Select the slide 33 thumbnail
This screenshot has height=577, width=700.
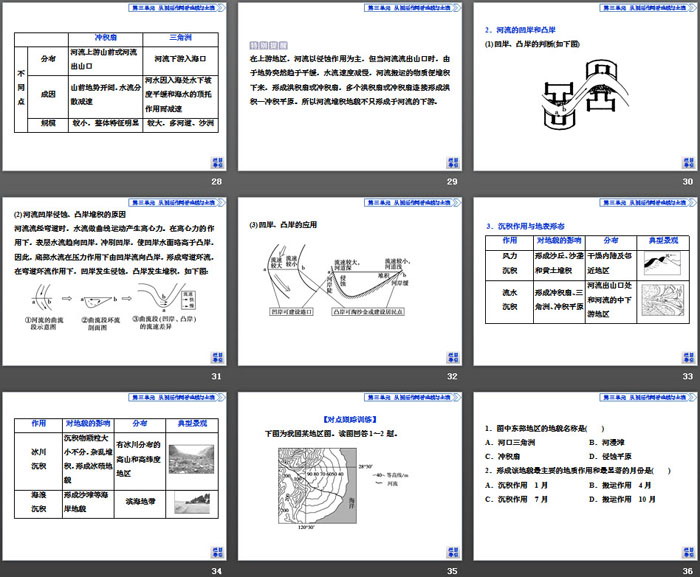coord(586,282)
